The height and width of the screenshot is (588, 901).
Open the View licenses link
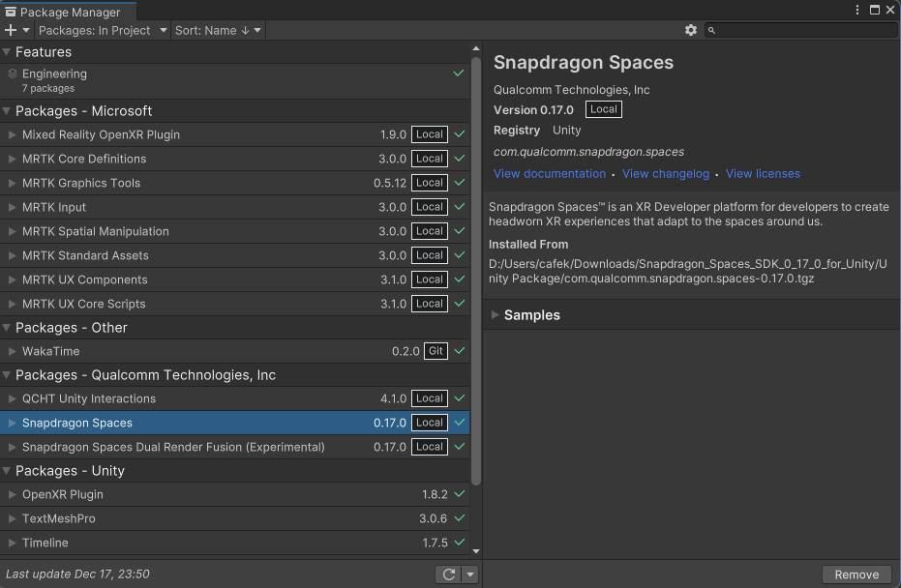(x=763, y=174)
